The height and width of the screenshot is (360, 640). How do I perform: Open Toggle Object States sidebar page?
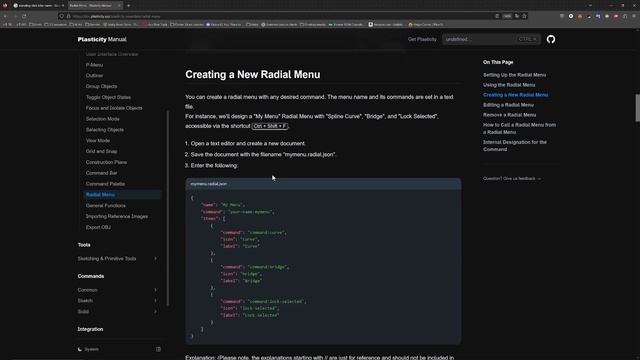(109, 97)
